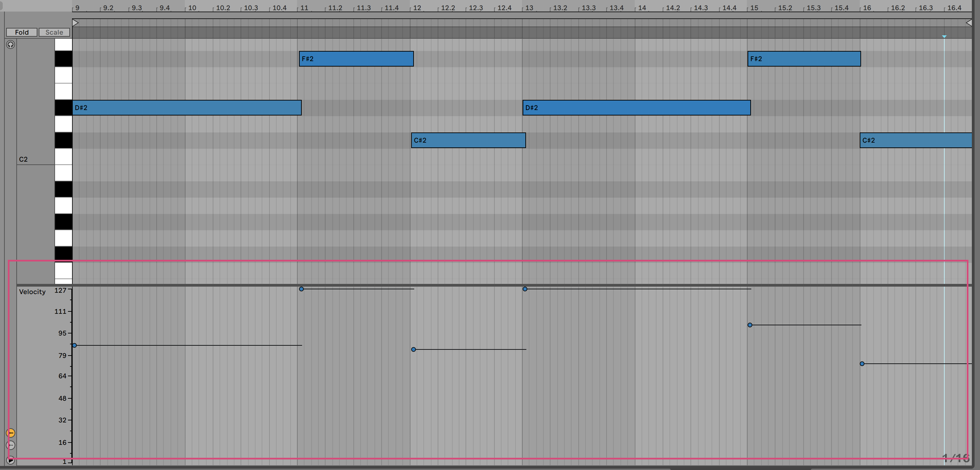Screen dimensions: 980x470
Task: Enable Scale highlighting button
Action: [x=54, y=32]
